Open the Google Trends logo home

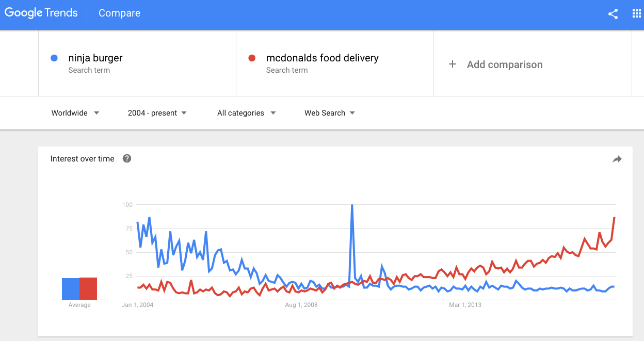41,13
